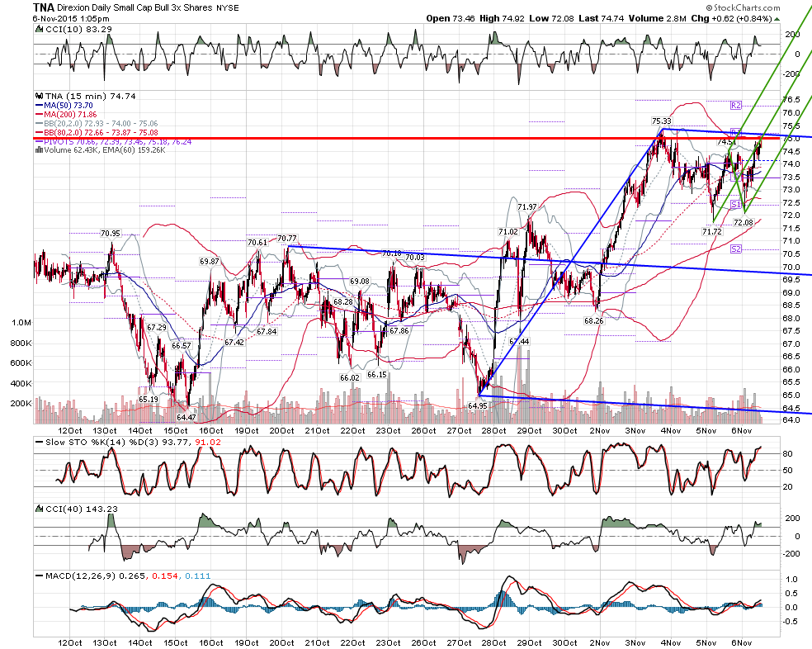Click the 'MACD(12,26,9) 0.265' label
The height and width of the screenshot is (649, 812).
pos(95,576)
